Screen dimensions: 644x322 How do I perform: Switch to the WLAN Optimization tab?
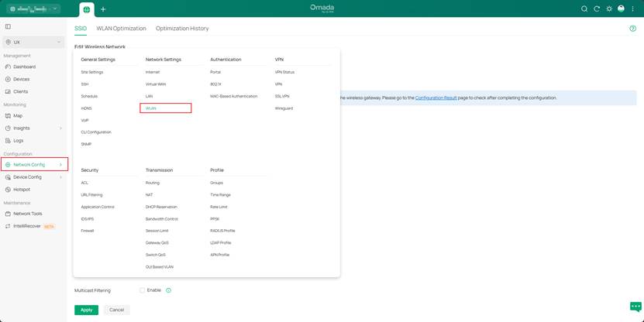tap(121, 29)
